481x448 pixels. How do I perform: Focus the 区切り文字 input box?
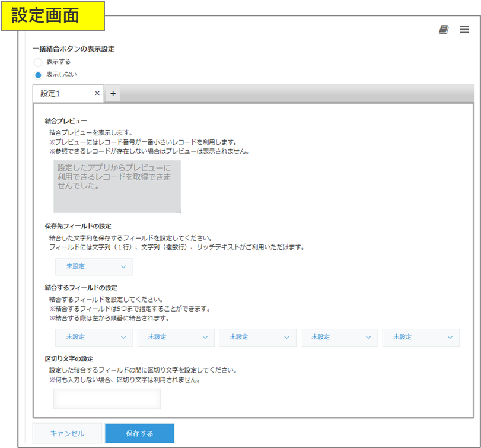(107, 399)
